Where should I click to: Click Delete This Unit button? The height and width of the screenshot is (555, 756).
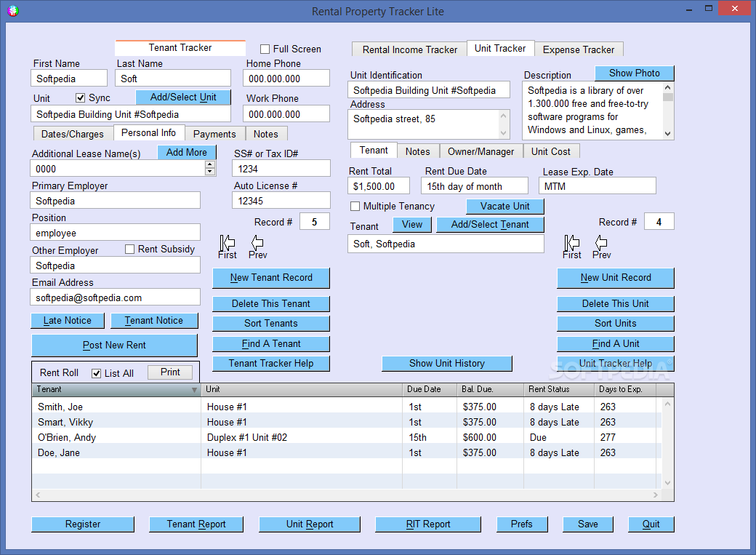tap(616, 303)
